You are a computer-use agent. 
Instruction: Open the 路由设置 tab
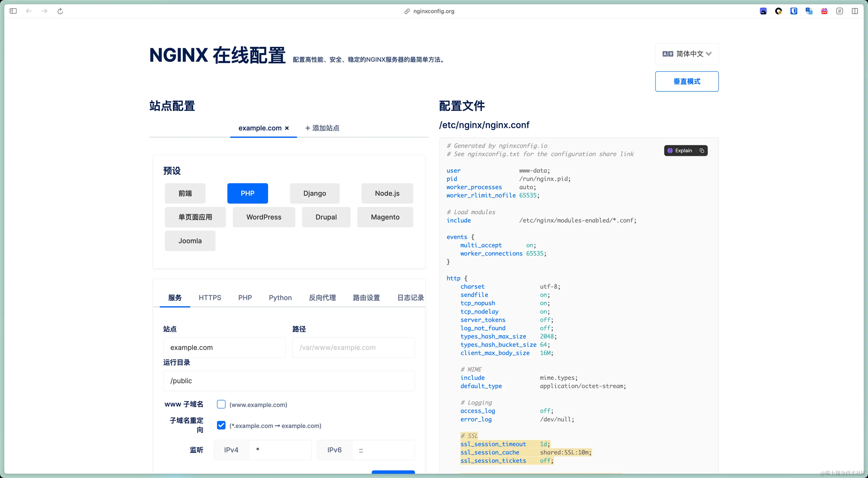point(366,298)
